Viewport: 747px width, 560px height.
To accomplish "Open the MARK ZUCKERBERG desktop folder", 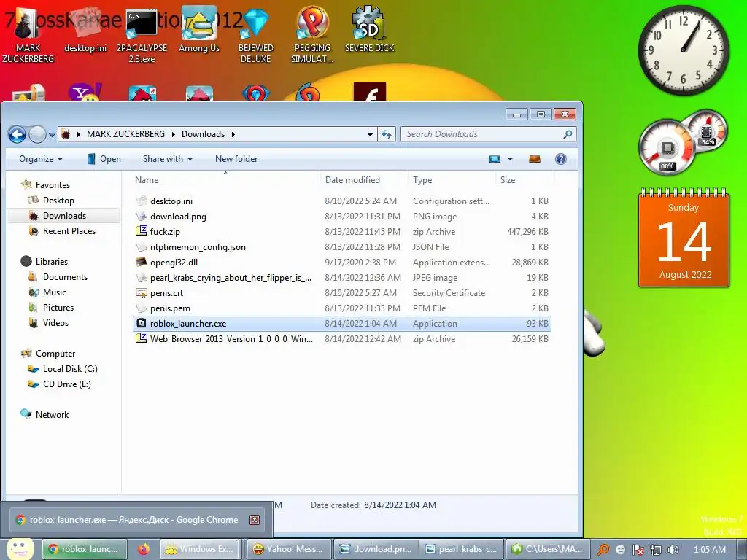I will (x=28, y=36).
